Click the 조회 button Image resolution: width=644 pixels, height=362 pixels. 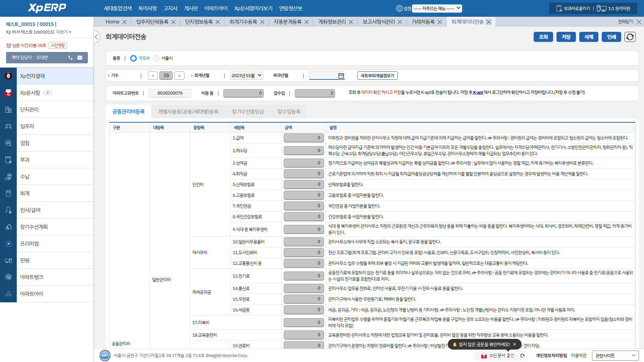[x=543, y=37]
